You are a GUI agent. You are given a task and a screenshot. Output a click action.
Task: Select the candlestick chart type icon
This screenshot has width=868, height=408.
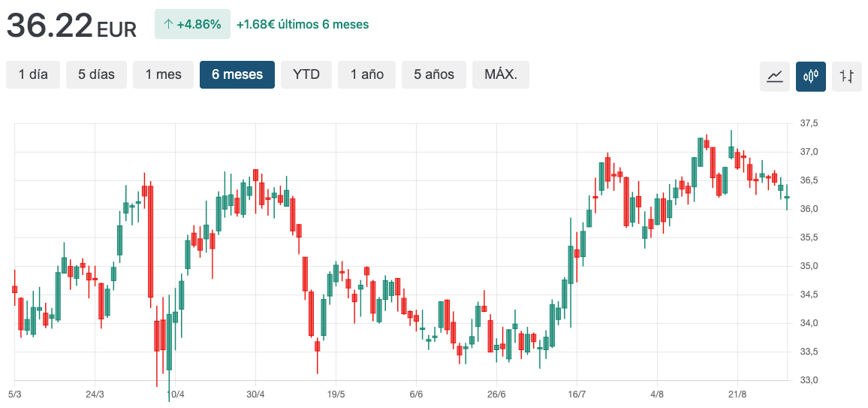[810, 76]
